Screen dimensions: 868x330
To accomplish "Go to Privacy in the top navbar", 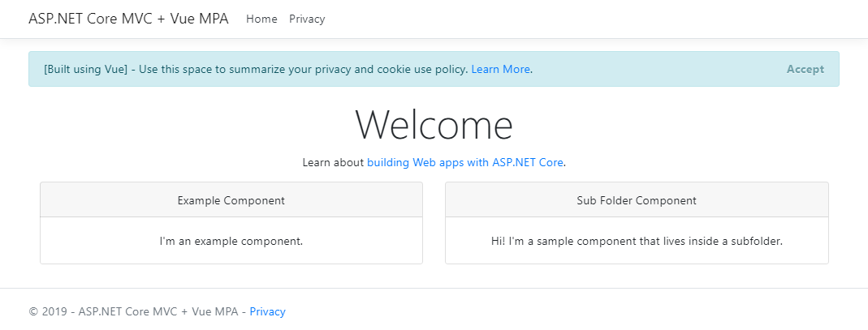I will click(x=307, y=19).
